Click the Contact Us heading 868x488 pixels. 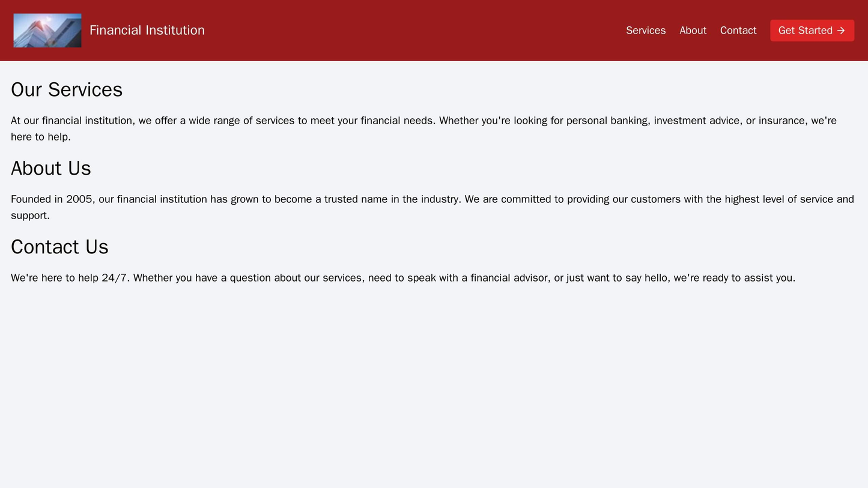pos(59,247)
